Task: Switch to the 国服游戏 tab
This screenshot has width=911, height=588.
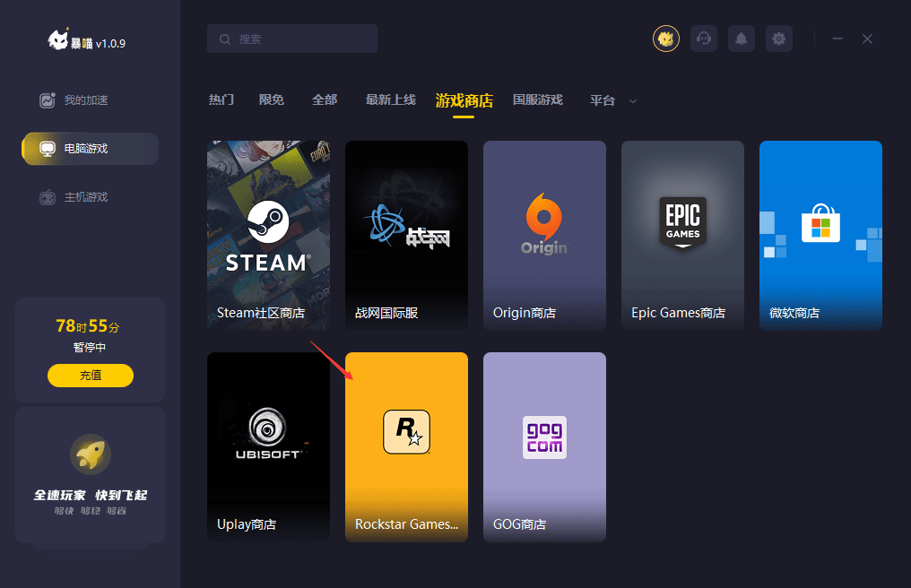Action: click(x=537, y=99)
